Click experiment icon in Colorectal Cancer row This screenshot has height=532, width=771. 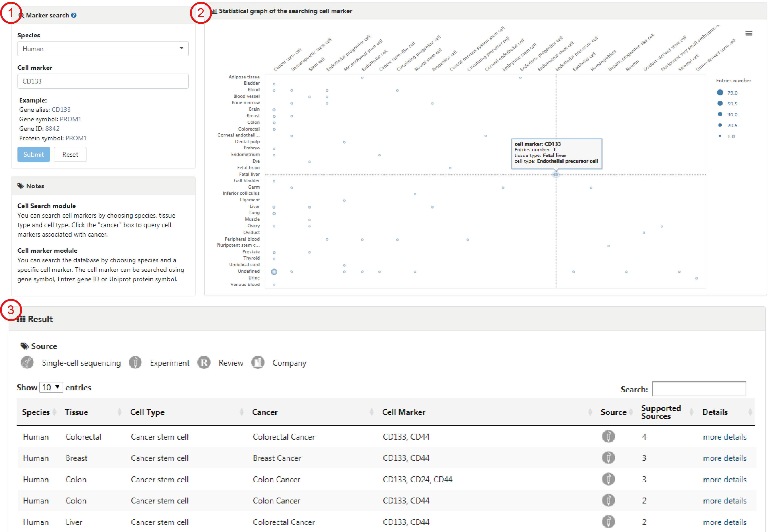(x=608, y=436)
